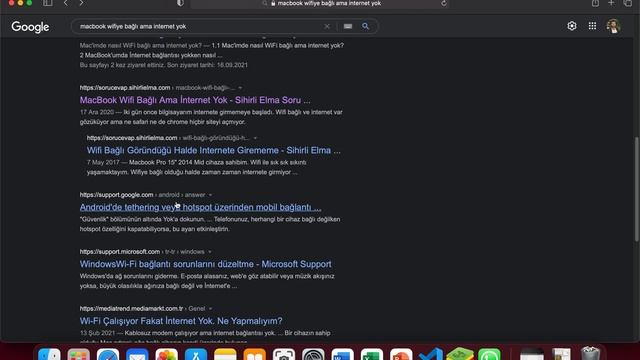
Task: Open Screenshot app from the Dock
Action: (284, 354)
